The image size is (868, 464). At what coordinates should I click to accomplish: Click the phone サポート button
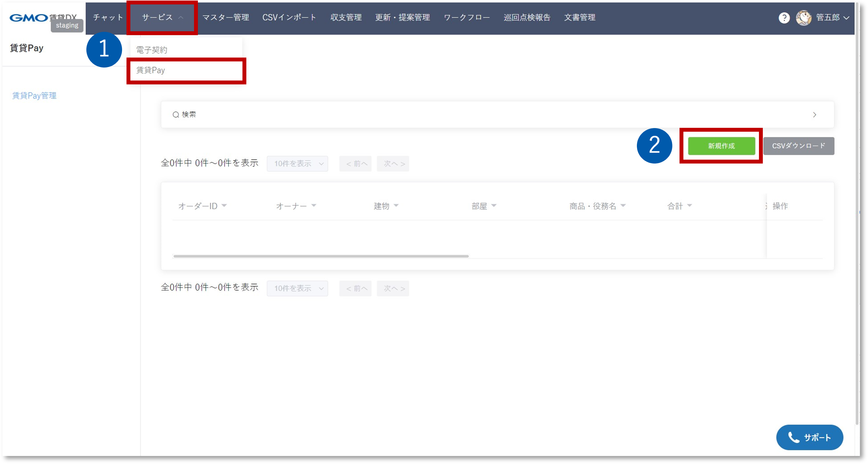[x=809, y=437]
